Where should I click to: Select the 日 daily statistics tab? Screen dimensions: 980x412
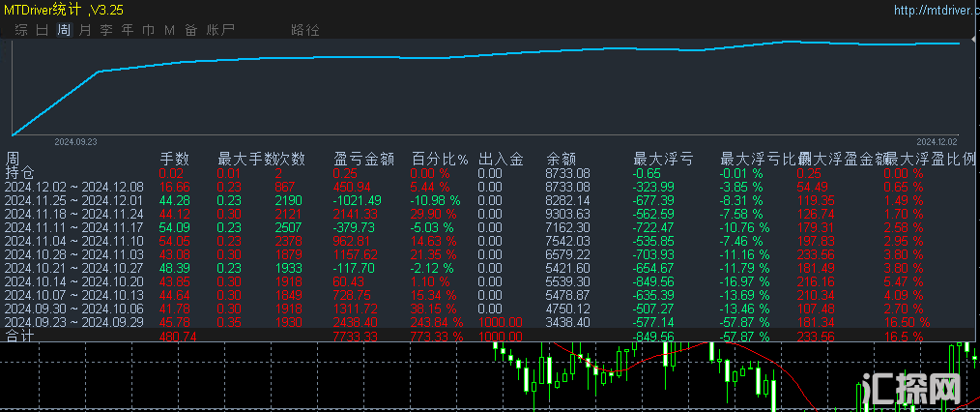click(x=42, y=30)
